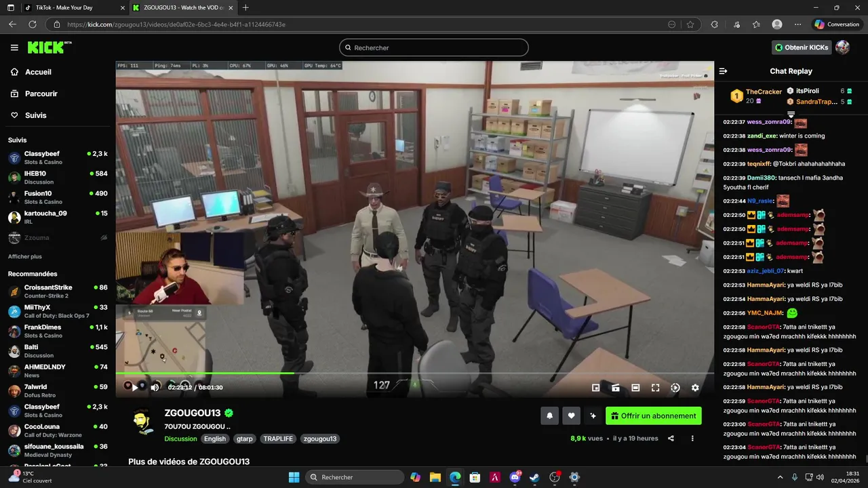Expand Afficher plus in followed list
Viewport: 868px width, 488px height.
tap(25, 257)
